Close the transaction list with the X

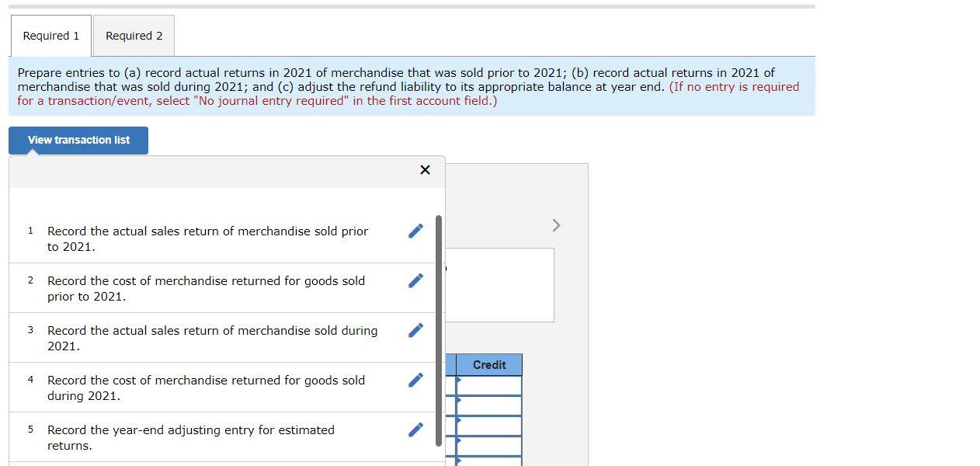tap(425, 169)
